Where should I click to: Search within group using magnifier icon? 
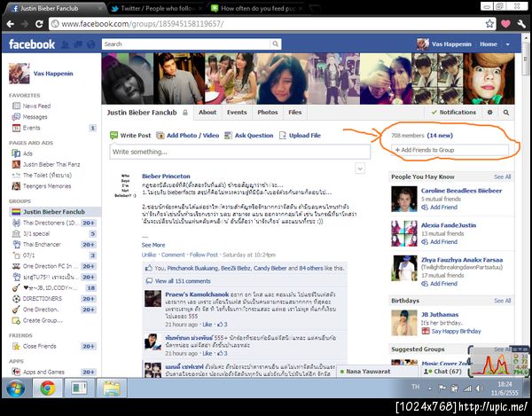point(506,113)
